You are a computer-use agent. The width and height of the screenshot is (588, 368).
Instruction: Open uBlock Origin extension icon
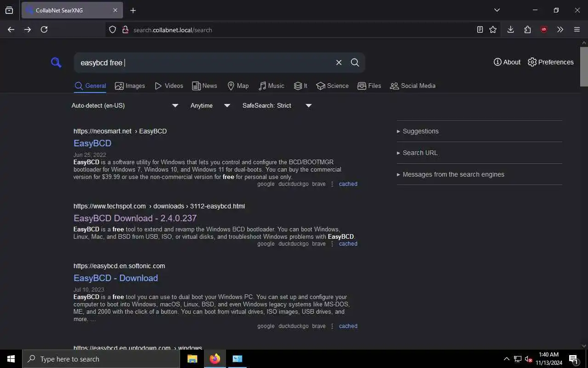[544, 29]
